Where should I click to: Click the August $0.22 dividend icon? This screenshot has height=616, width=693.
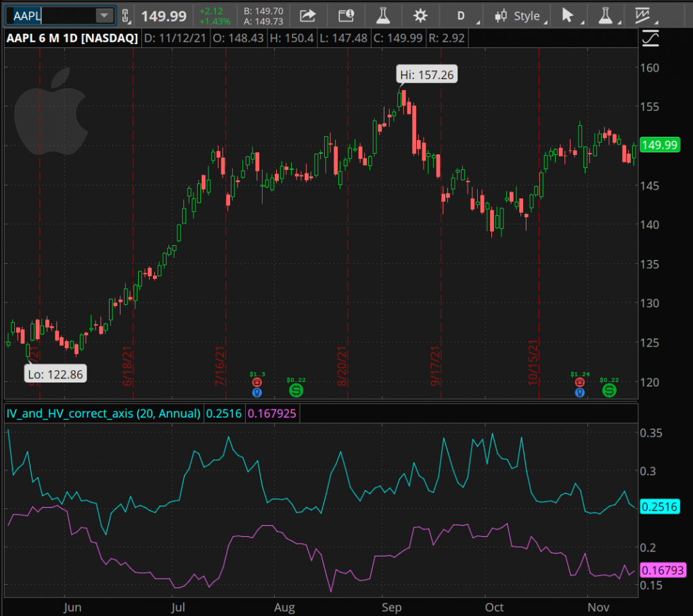(296, 391)
